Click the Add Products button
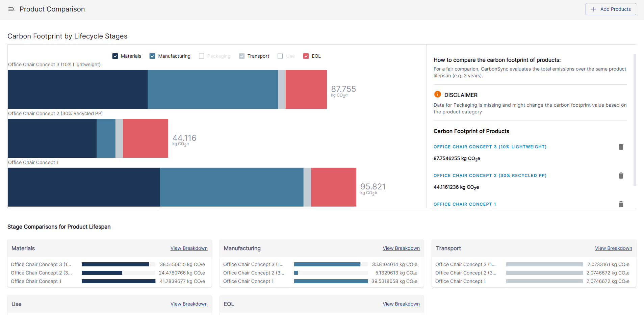 point(611,9)
